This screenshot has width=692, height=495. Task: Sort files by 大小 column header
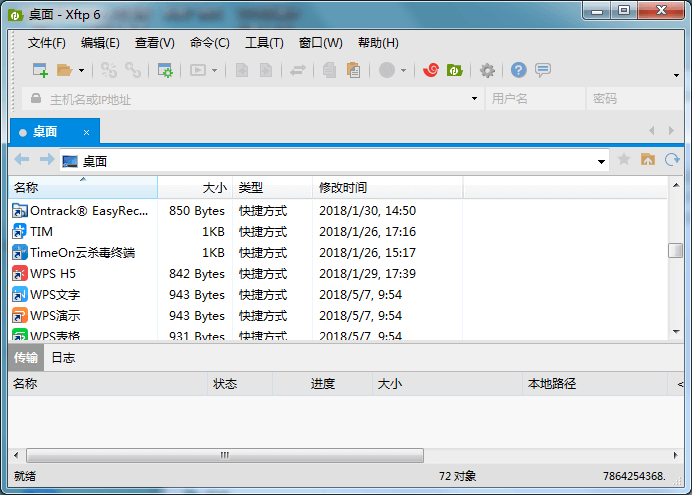coord(214,187)
